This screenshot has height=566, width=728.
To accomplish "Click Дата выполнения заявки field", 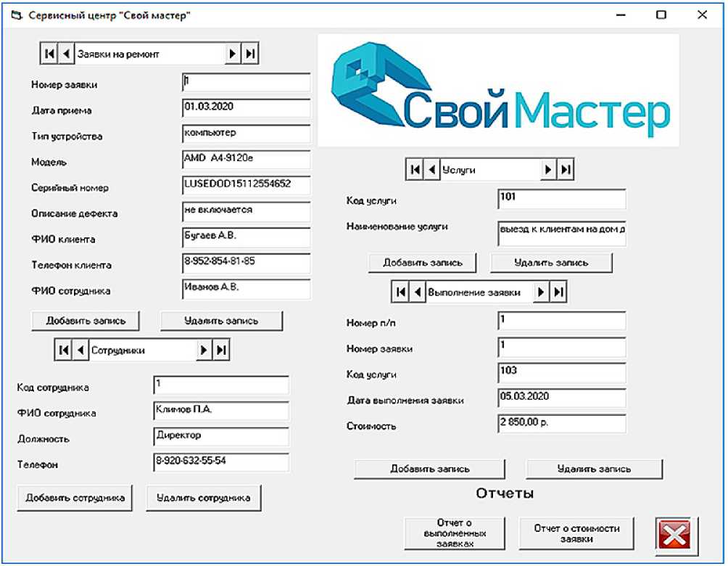I will pos(562,398).
